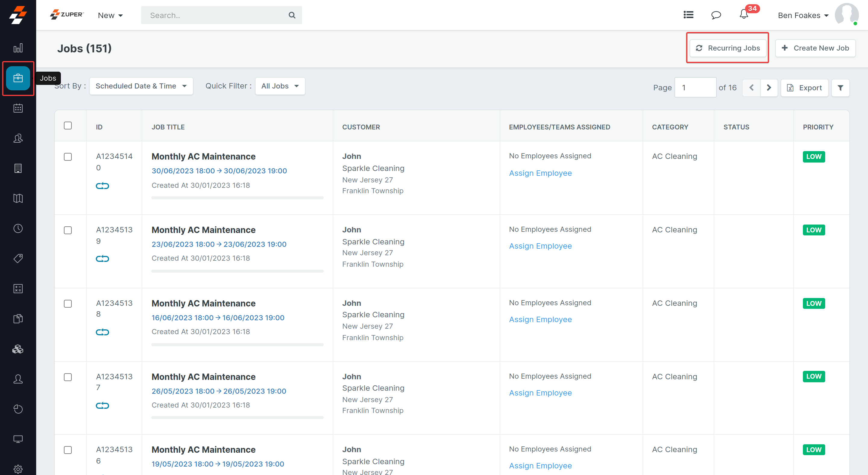The height and width of the screenshot is (475, 868).
Task: Expand the All Jobs quick filter dropdown
Action: click(280, 86)
